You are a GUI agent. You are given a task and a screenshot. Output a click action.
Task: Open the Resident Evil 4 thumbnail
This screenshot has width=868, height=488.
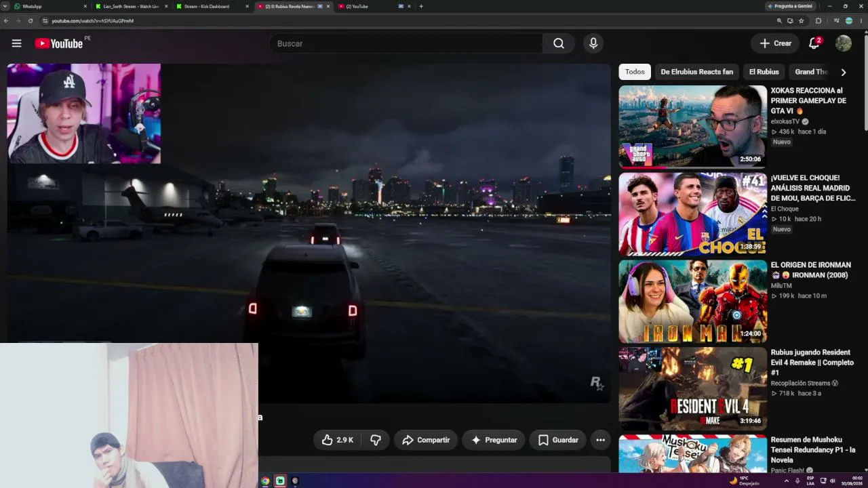coord(692,388)
